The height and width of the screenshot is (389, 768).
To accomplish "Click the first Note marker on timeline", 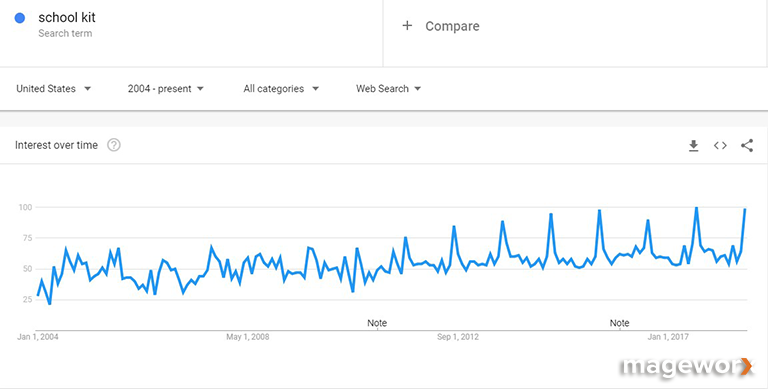I will tap(377, 323).
